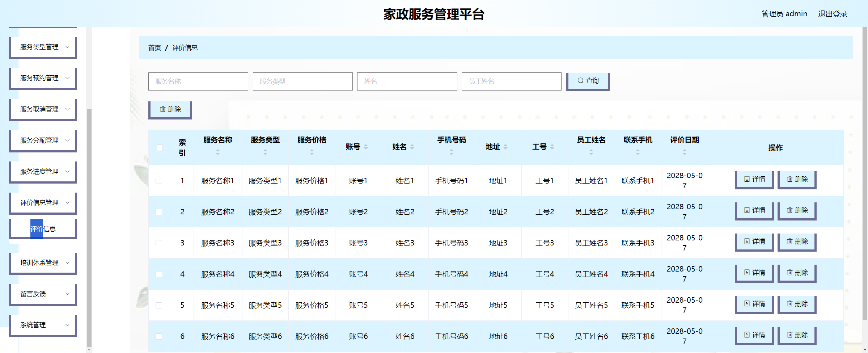Sort by 服务价格 column arrows

(x=312, y=152)
